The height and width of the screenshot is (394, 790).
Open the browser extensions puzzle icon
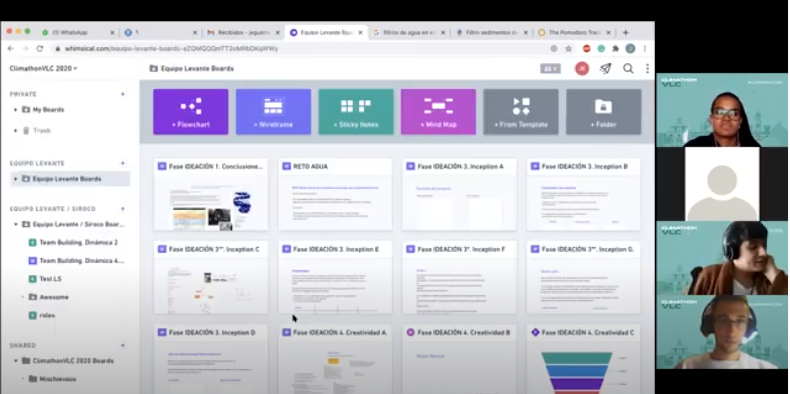coord(615,48)
